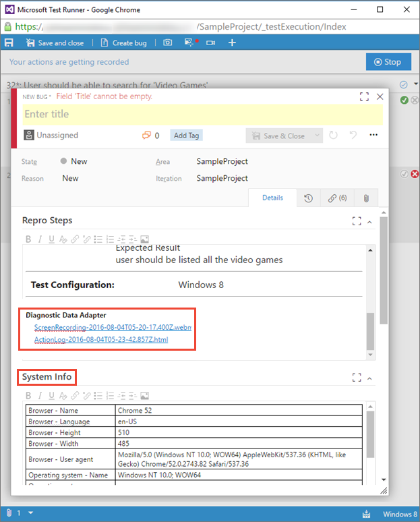This screenshot has height=522, width=420.
Task: Open the comments discussion icon
Action: coord(146,135)
